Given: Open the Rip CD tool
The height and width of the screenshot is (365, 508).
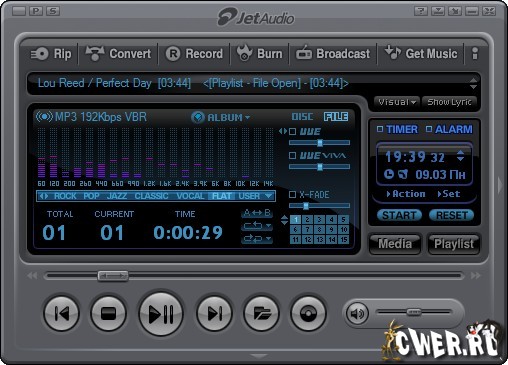Looking at the screenshot, I should (51, 54).
